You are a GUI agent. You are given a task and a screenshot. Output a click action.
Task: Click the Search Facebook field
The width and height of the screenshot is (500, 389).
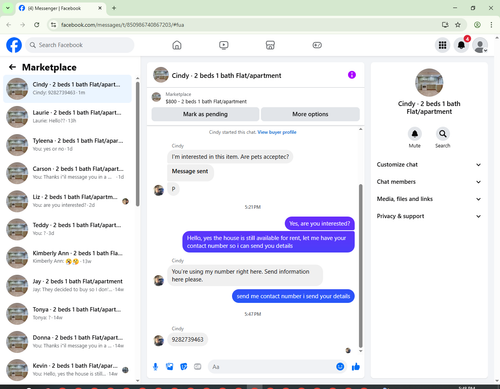pos(80,45)
